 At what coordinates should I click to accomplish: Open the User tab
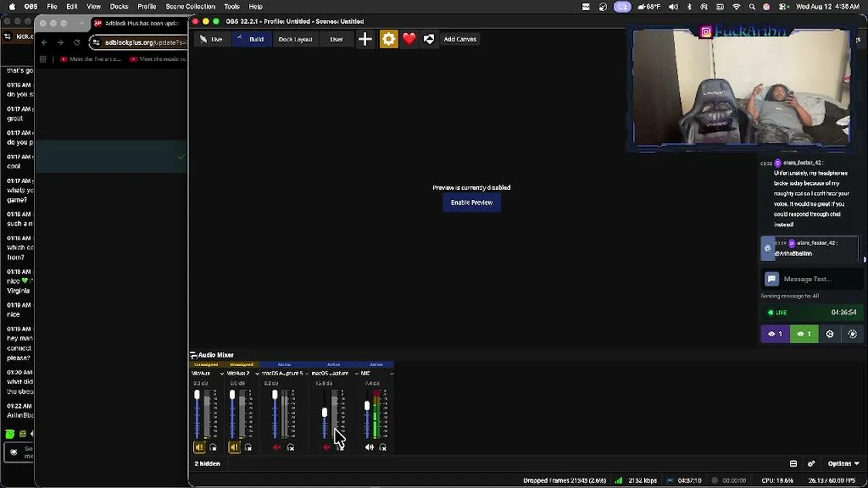pos(336,39)
